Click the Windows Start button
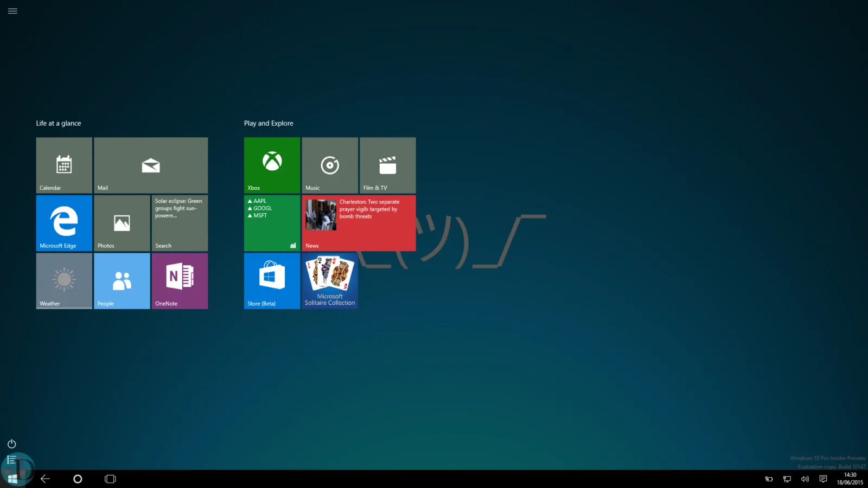Screen dimensions: 868x488 pos(12,479)
